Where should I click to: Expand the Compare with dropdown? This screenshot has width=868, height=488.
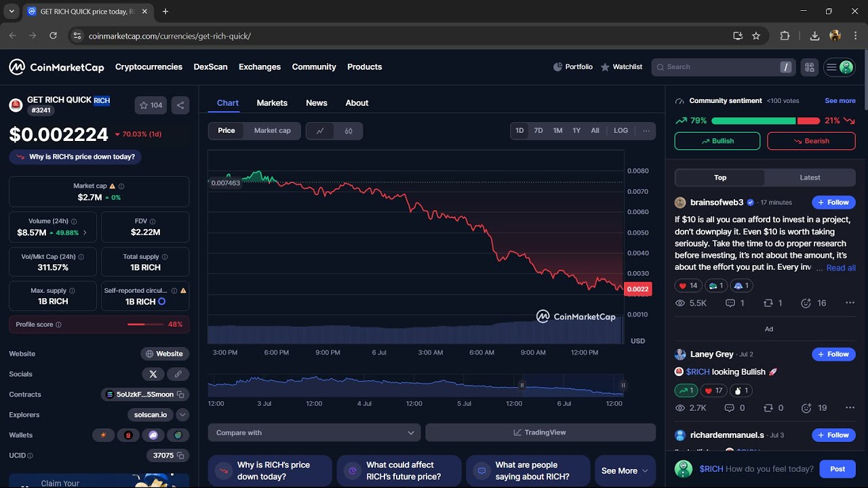(x=315, y=432)
